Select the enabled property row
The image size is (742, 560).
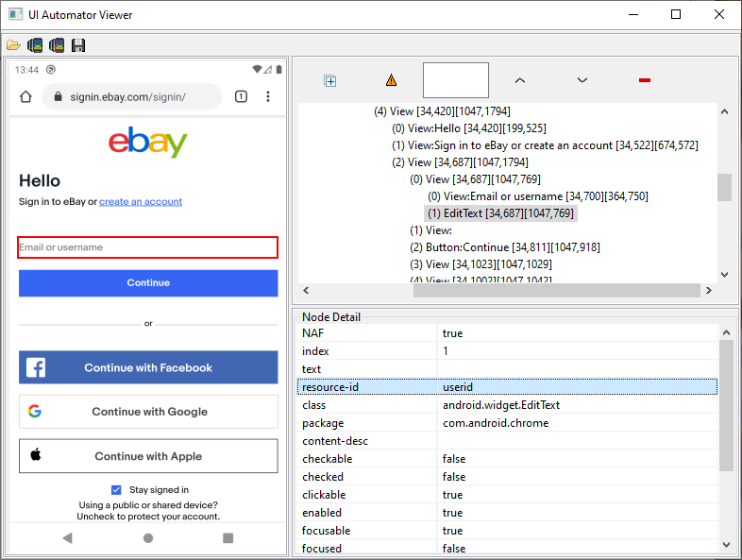click(507, 513)
